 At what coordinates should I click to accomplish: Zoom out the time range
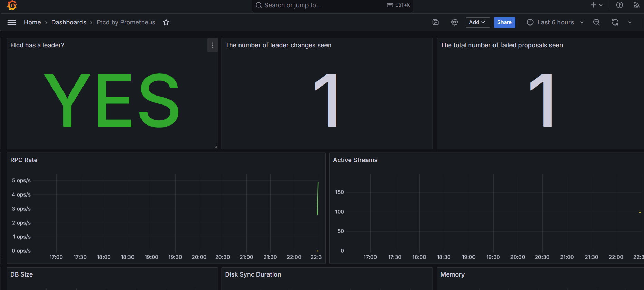pyautogui.click(x=596, y=22)
